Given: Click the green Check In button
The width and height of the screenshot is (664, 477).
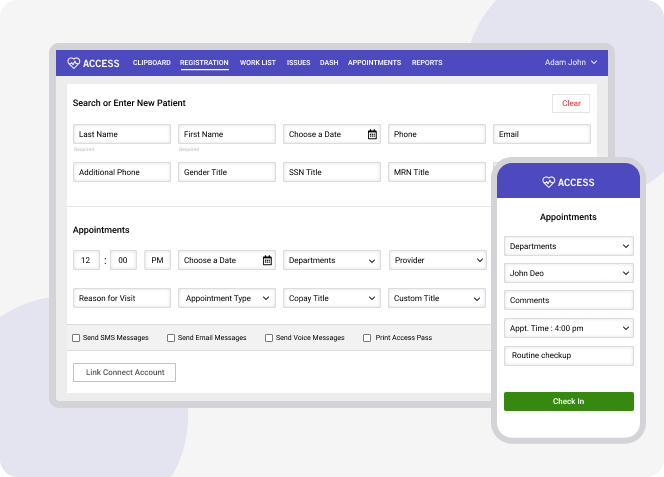Looking at the screenshot, I should point(568,401).
